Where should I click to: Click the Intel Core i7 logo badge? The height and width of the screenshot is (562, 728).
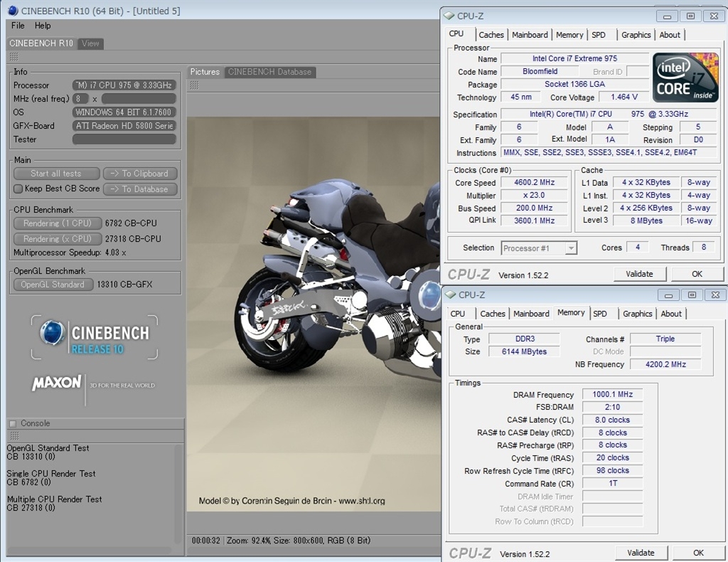coord(685,77)
